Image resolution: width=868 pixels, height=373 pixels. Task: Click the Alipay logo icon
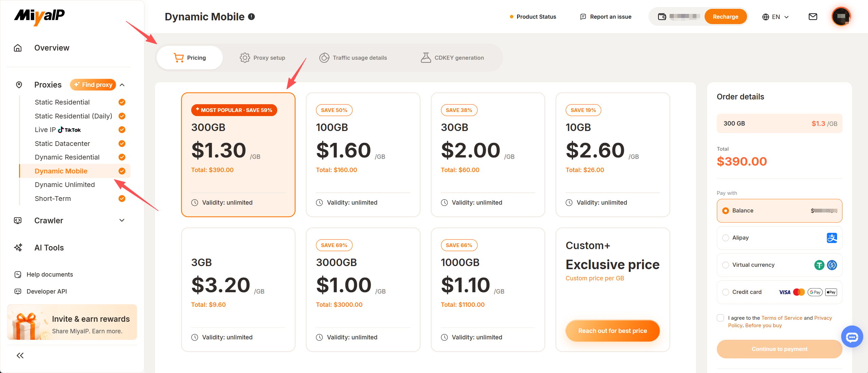click(x=832, y=238)
